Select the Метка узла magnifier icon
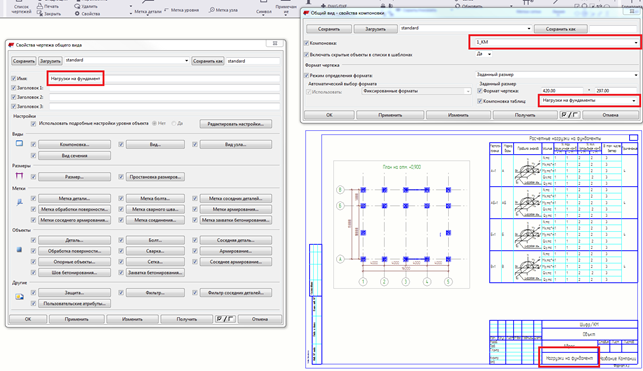 pyautogui.click(x=212, y=10)
